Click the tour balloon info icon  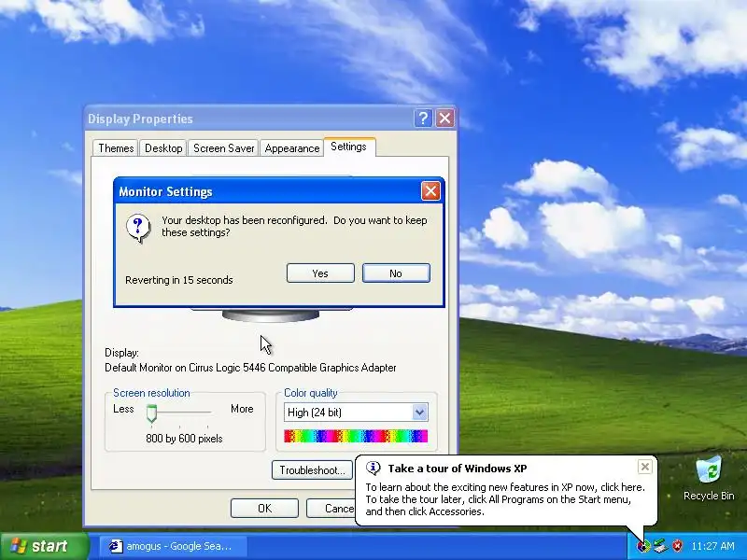(373, 469)
